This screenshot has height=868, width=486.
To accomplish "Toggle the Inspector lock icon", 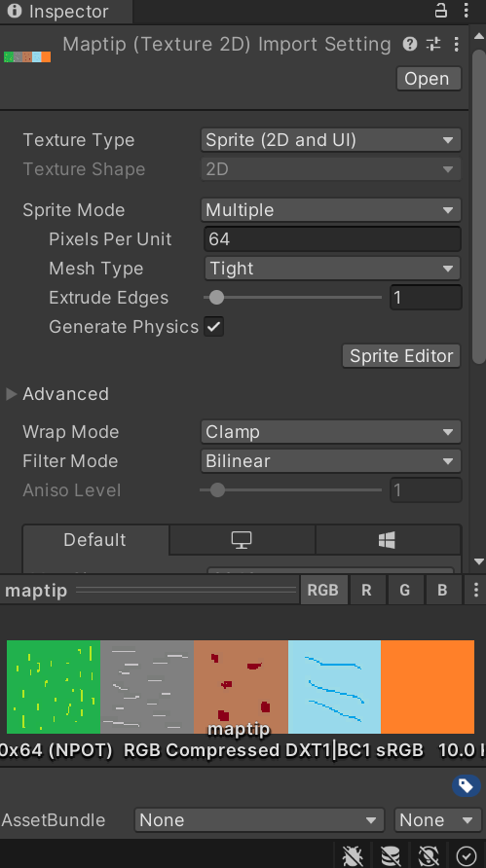I will [440, 10].
